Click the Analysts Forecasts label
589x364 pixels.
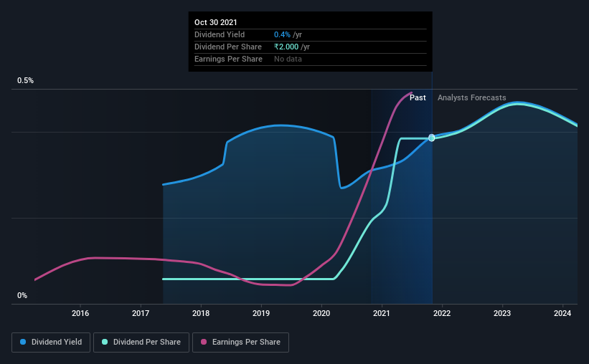pyautogui.click(x=472, y=97)
